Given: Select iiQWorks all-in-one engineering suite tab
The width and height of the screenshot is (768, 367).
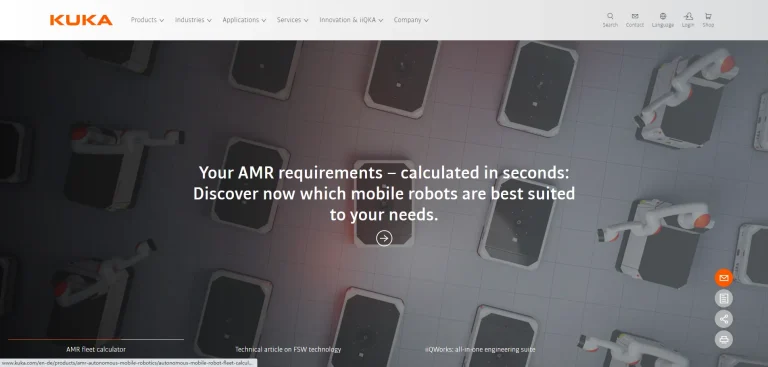Looking at the screenshot, I should (x=480, y=349).
